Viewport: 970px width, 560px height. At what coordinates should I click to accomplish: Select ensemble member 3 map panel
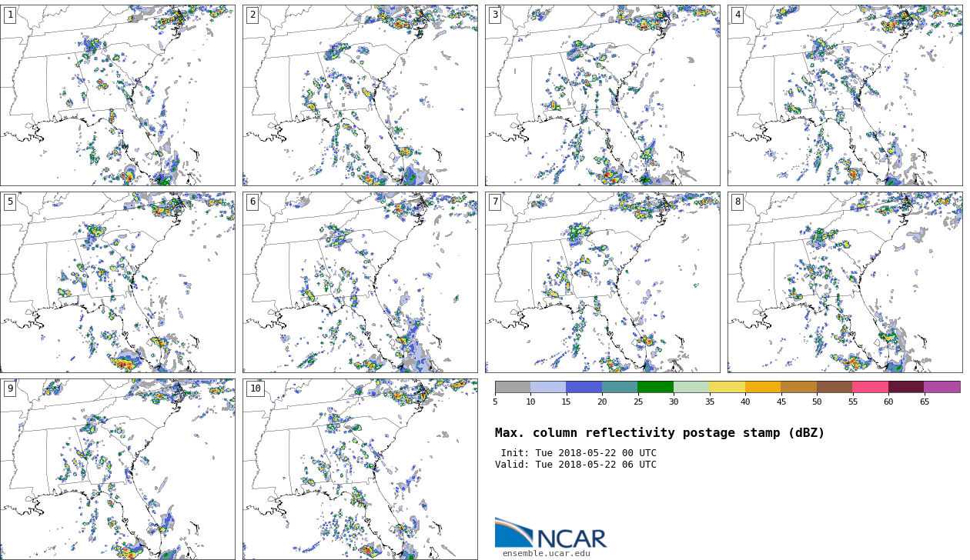pos(602,95)
